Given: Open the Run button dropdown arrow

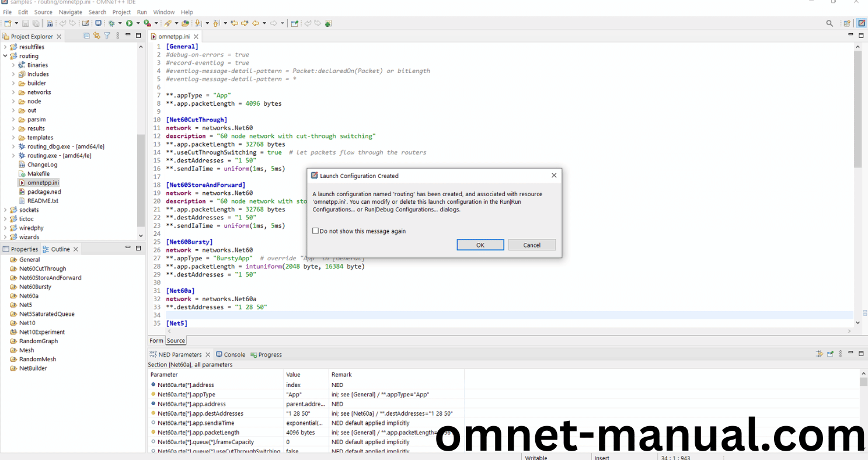Looking at the screenshot, I should tap(138, 23).
